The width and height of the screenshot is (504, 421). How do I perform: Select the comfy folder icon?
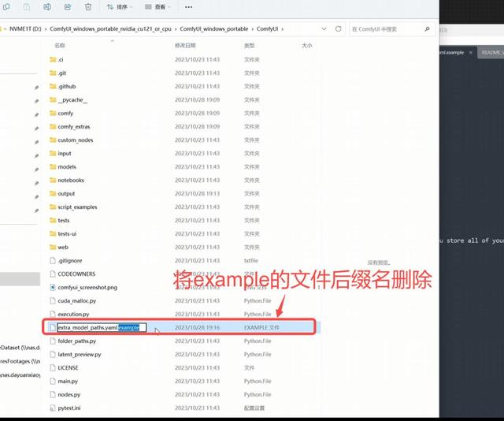coord(53,113)
